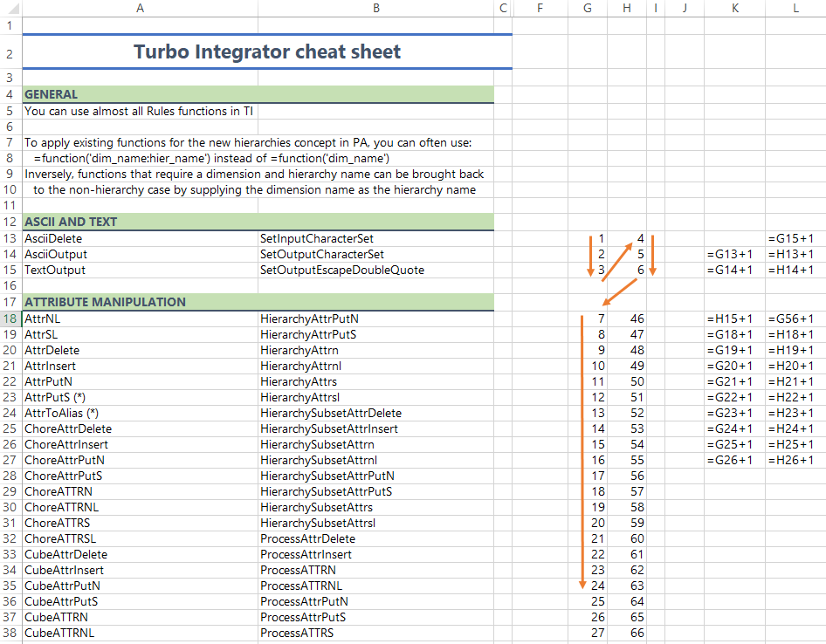Select column L header
This screenshot has height=644, width=826.
click(x=795, y=8)
